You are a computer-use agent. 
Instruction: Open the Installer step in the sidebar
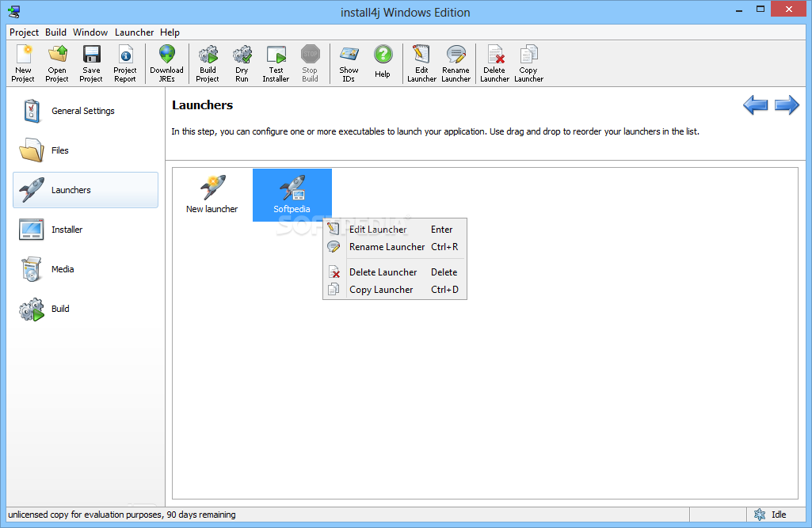86,230
